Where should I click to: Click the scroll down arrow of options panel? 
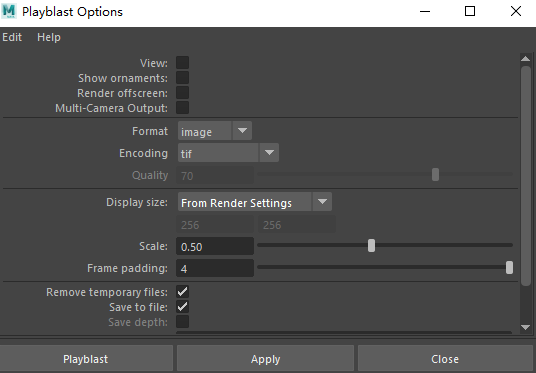(525, 328)
